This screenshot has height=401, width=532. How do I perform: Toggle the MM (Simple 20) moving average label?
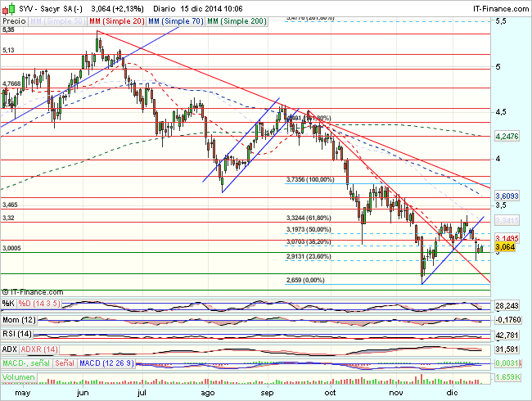(117, 21)
